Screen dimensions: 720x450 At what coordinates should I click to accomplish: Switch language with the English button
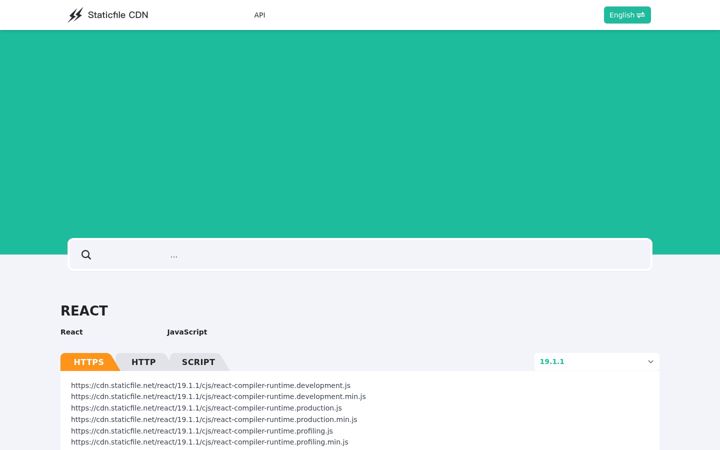coord(627,15)
